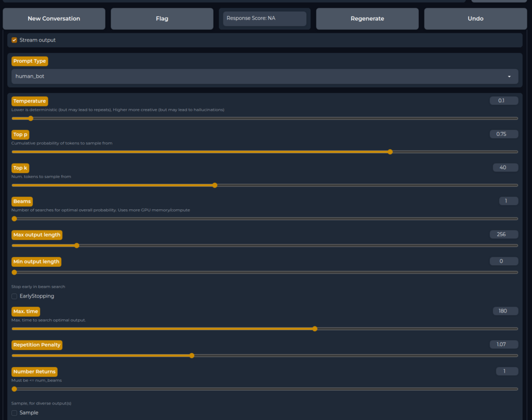Screen dimensions: 532x420
Task: Click the Min output length slider handle
Action: (14, 272)
